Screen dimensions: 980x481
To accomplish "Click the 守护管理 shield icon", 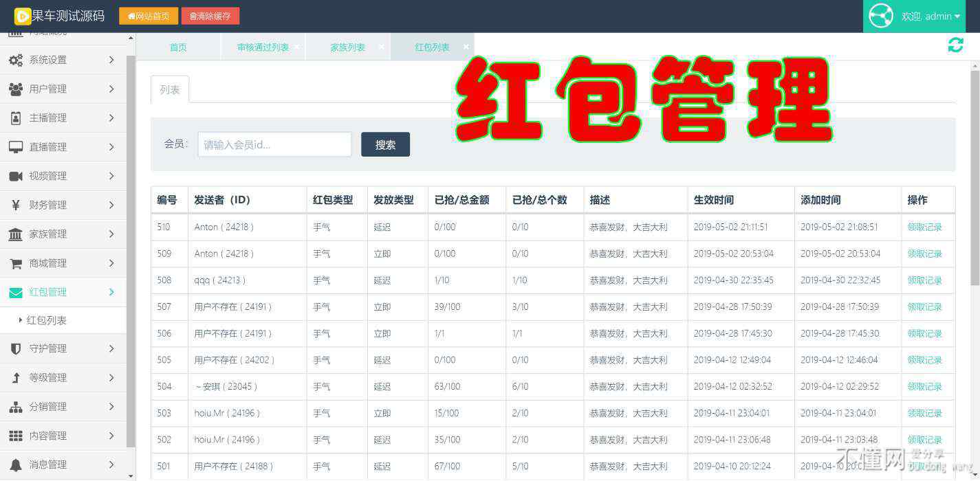I will click(15, 349).
